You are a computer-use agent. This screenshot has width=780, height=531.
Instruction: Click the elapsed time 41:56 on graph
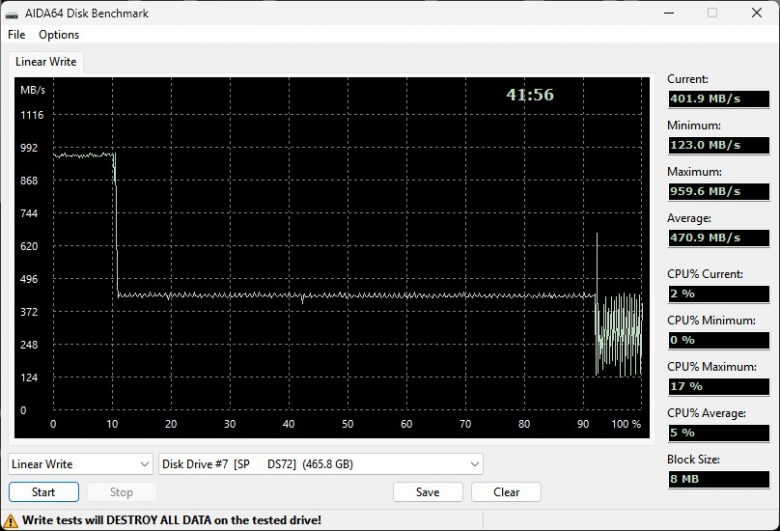point(530,95)
